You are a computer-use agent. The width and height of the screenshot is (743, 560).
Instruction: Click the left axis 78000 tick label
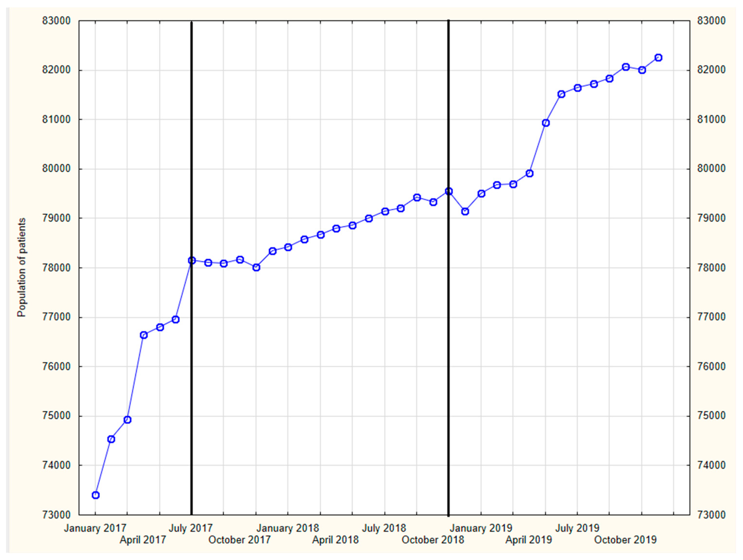coord(56,268)
